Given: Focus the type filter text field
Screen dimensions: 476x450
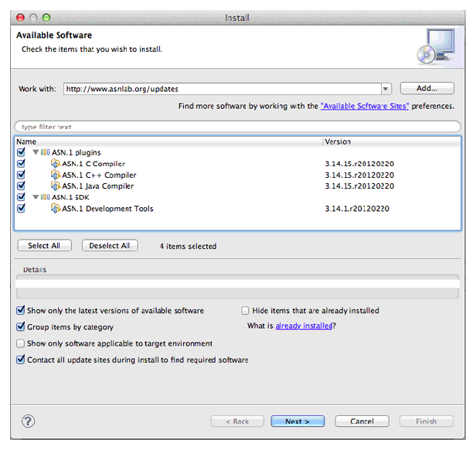Looking at the screenshot, I should pyautogui.click(x=237, y=126).
